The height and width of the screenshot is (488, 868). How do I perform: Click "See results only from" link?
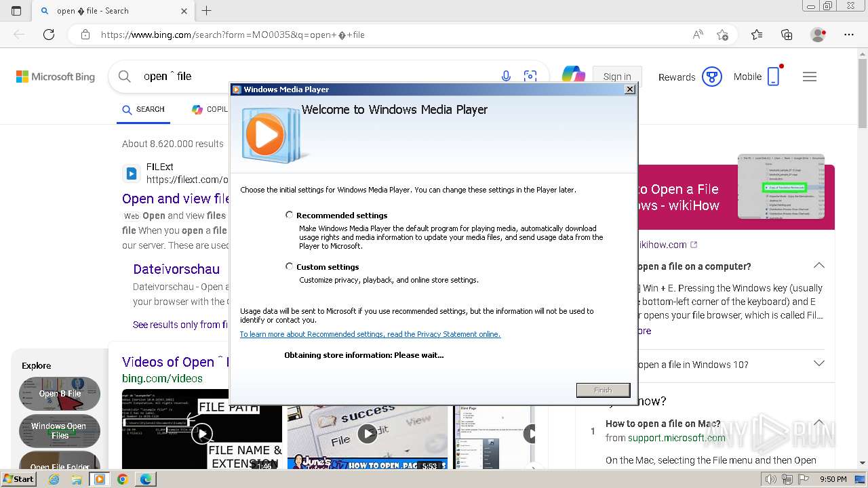(180, 325)
